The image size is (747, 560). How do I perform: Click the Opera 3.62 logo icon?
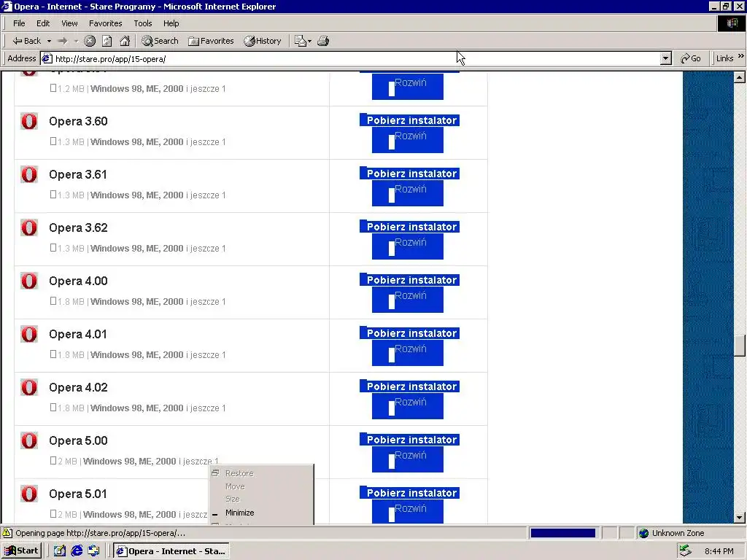28,227
